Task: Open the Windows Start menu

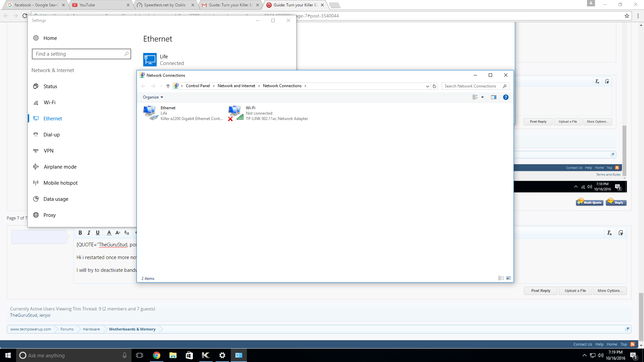Action: 8,355
